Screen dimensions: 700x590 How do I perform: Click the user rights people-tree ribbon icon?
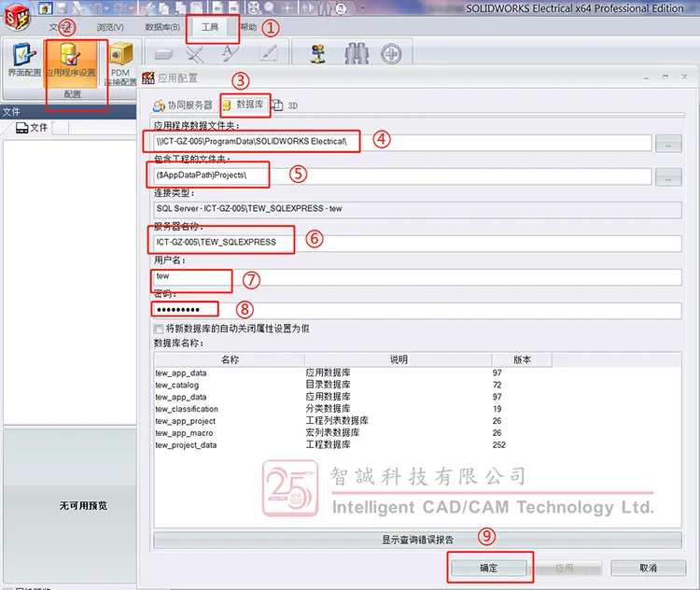coord(318,54)
